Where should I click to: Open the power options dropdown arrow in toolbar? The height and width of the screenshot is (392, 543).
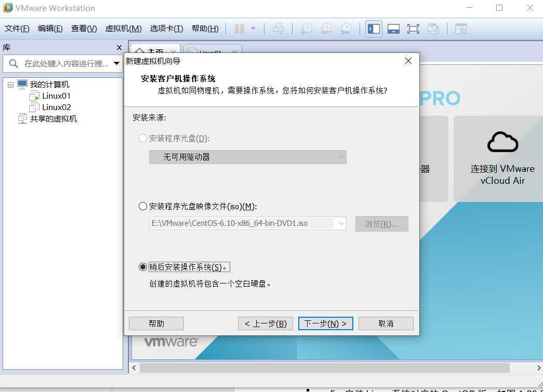point(253,29)
